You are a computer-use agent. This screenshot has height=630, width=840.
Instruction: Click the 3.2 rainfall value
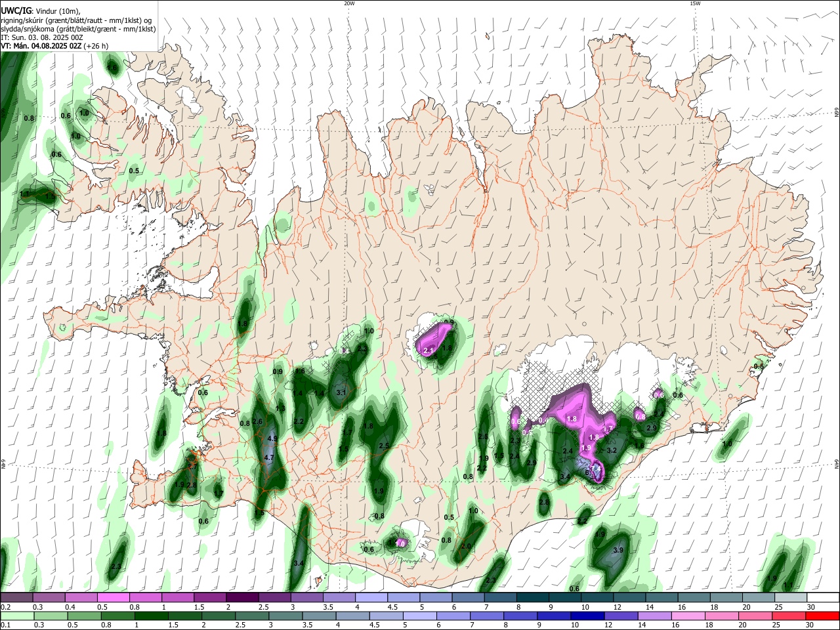612,451
